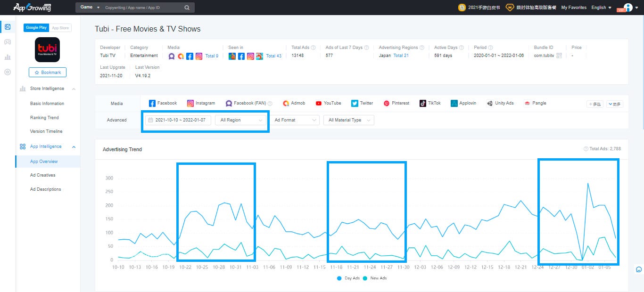Click the Ads of Last 7 Days help icon
The height and width of the screenshot is (292, 644).
tap(367, 48)
